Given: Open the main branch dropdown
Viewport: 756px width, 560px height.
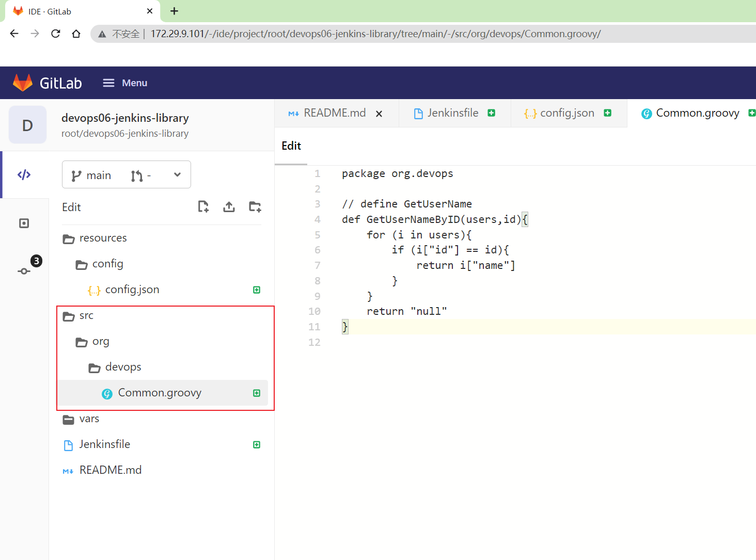Looking at the screenshot, I should pos(127,174).
